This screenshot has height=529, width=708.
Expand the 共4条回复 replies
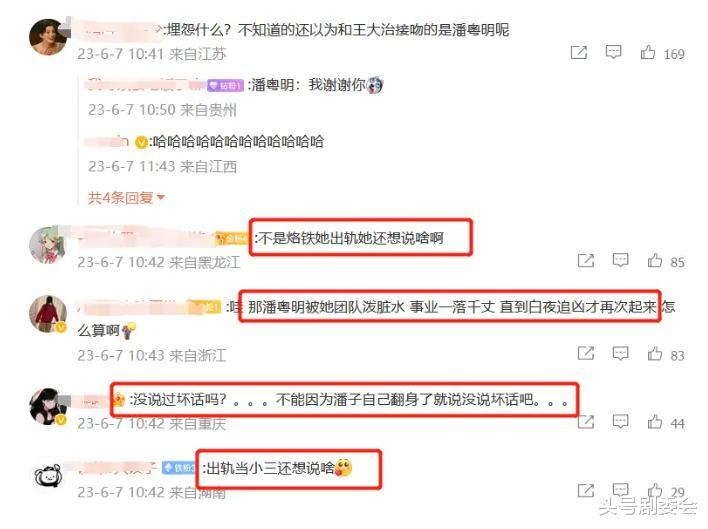126,198
